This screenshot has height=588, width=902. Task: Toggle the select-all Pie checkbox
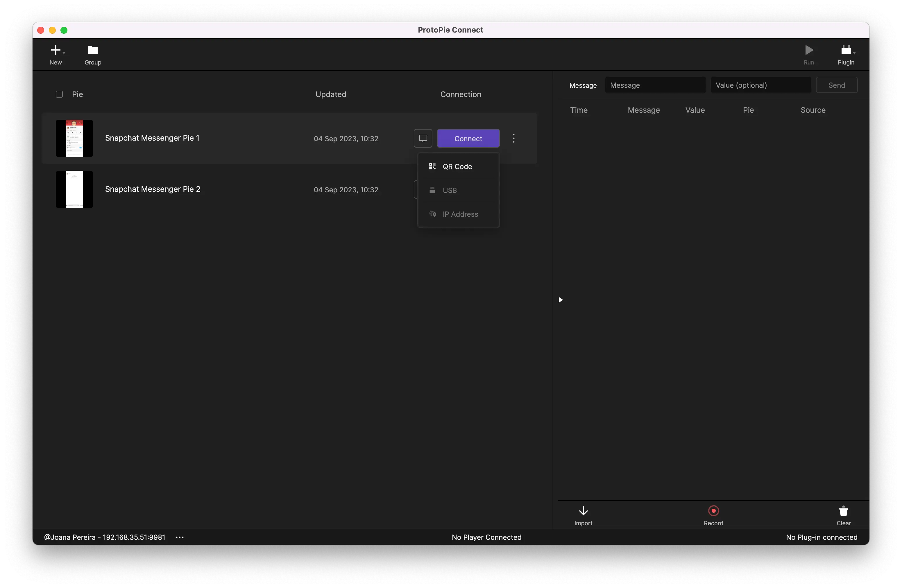click(x=59, y=94)
